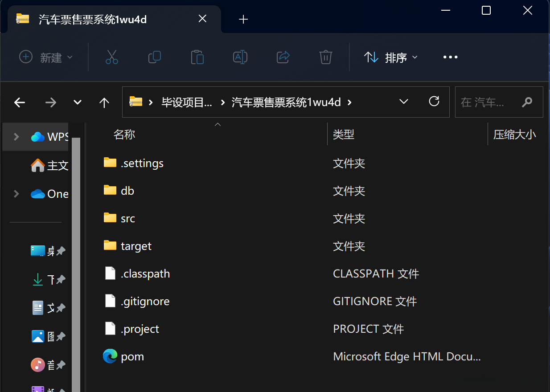This screenshot has width=550, height=392.
Task: Expand chevron after 汽车票售票系统1wu4d breadcrumb
Action: [x=349, y=102]
